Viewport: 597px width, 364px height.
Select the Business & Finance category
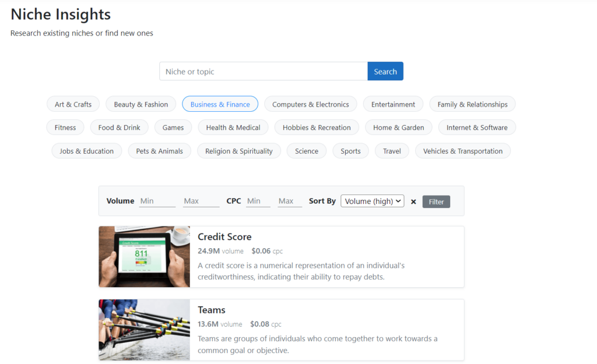click(220, 104)
